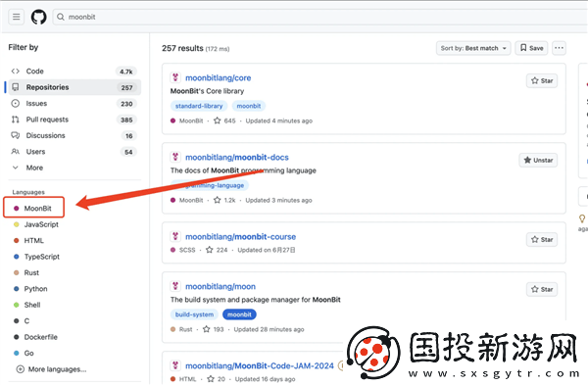View stargazers count 645 of core
Viewport: 588px width, 385px height.
[x=224, y=121]
